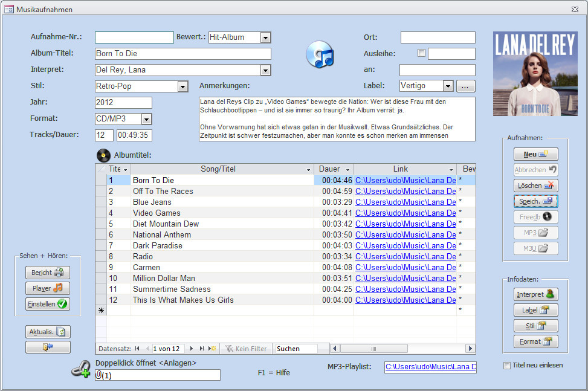Click the Speich. save button
588x391 pixels.
[x=535, y=201]
